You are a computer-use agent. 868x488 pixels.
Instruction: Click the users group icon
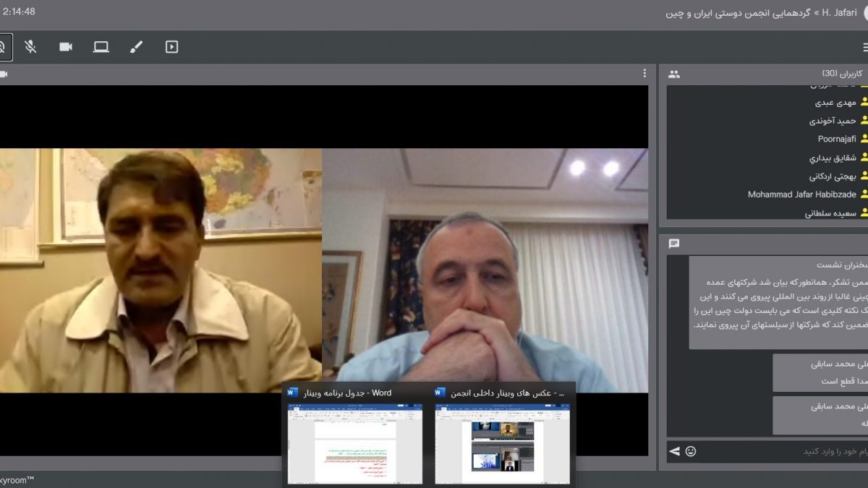click(674, 74)
